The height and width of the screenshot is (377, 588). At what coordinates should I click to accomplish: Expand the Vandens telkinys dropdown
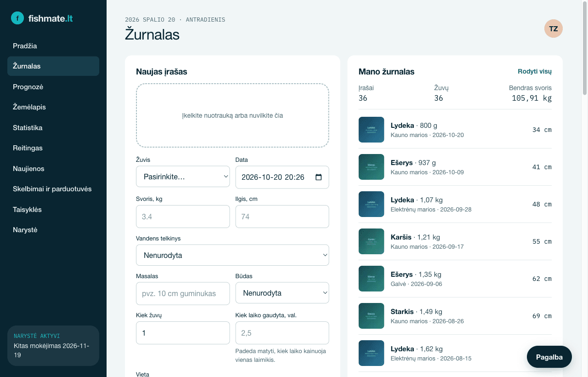tap(232, 255)
